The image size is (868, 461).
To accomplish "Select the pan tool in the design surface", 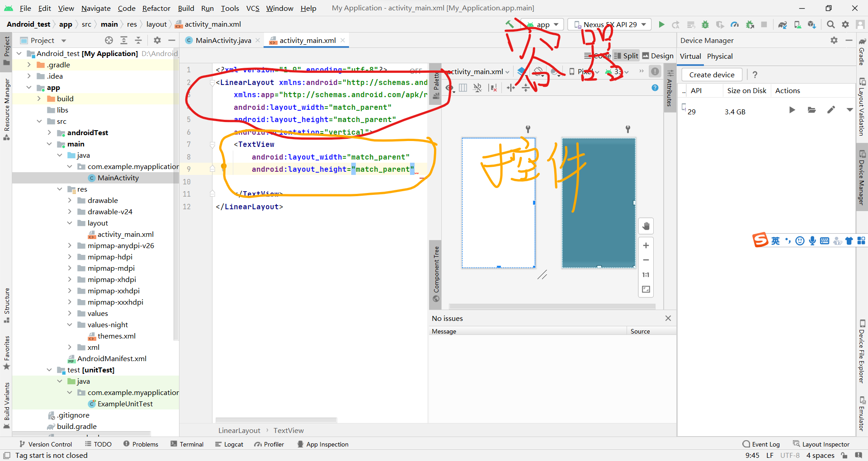I will point(646,226).
